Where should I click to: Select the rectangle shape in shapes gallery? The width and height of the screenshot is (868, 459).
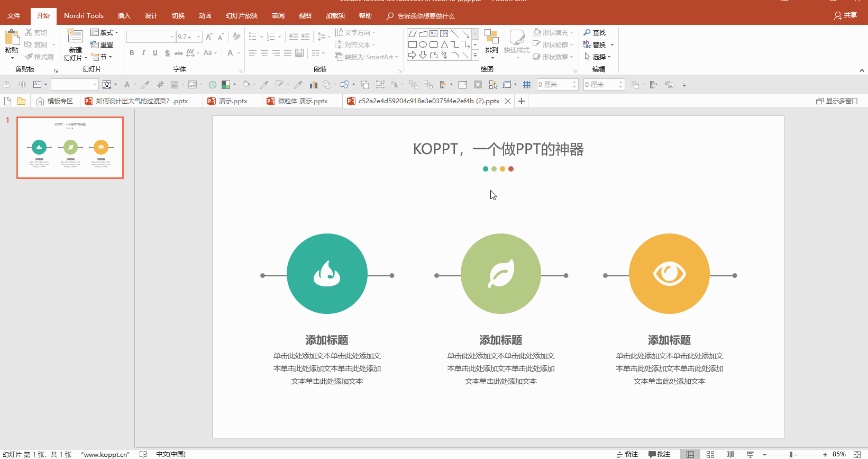point(413,44)
